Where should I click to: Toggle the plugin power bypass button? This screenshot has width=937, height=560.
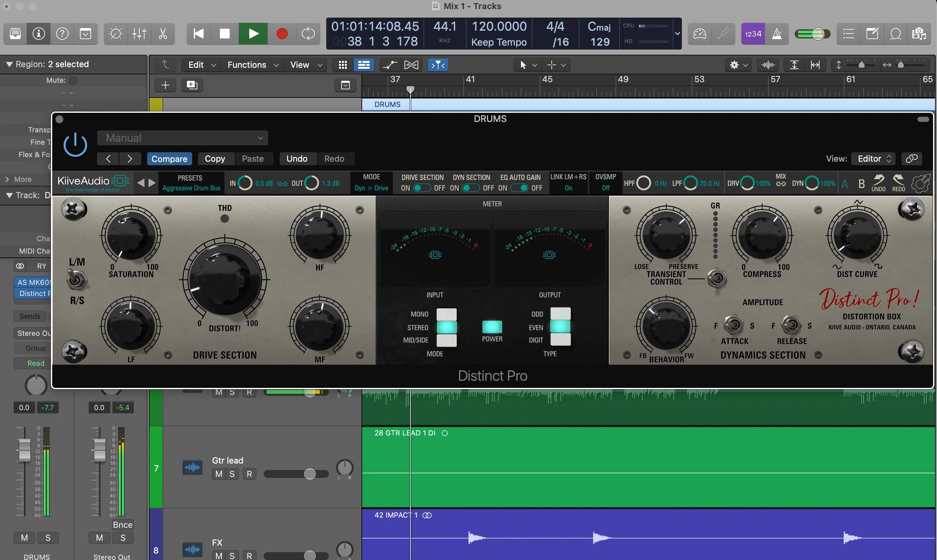[75, 144]
